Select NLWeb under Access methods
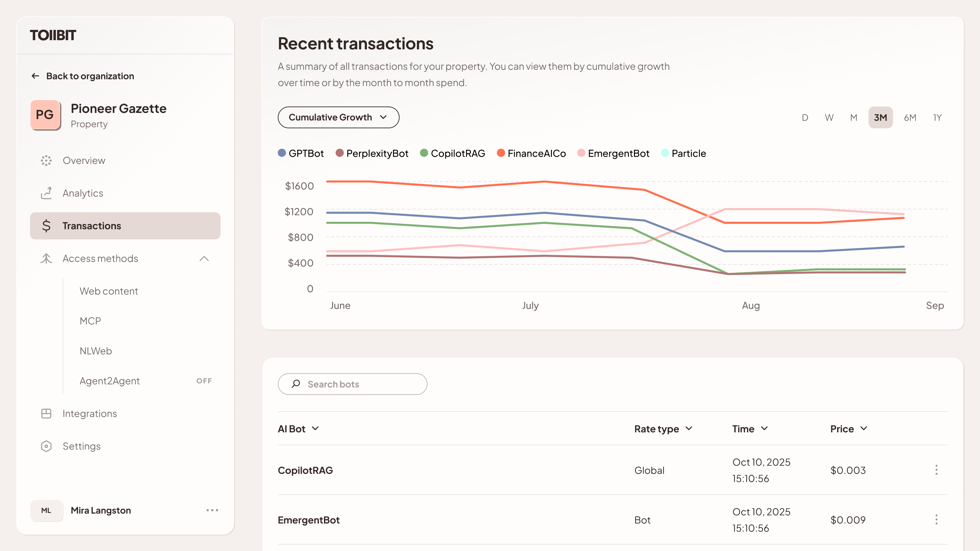The image size is (980, 551). tap(96, 351)
